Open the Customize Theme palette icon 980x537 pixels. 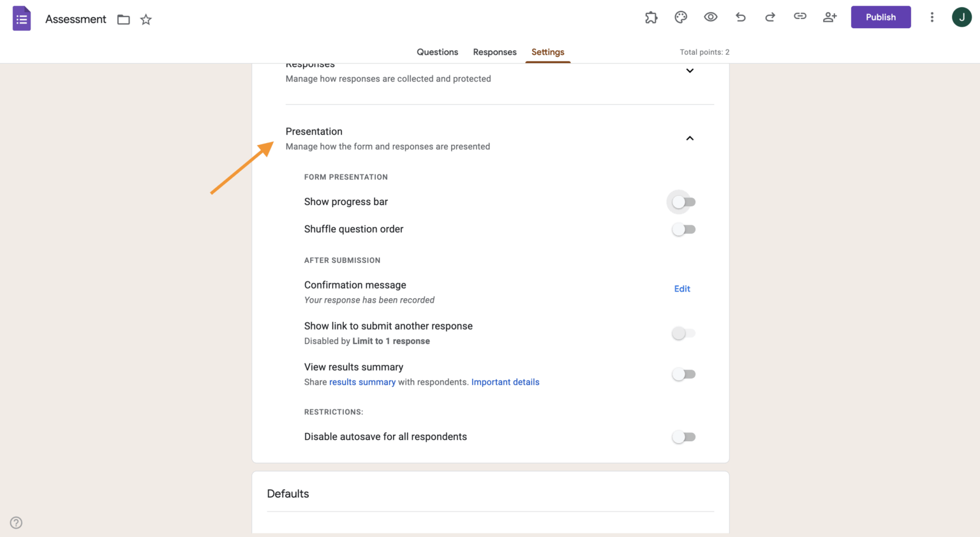coord(681,17)
